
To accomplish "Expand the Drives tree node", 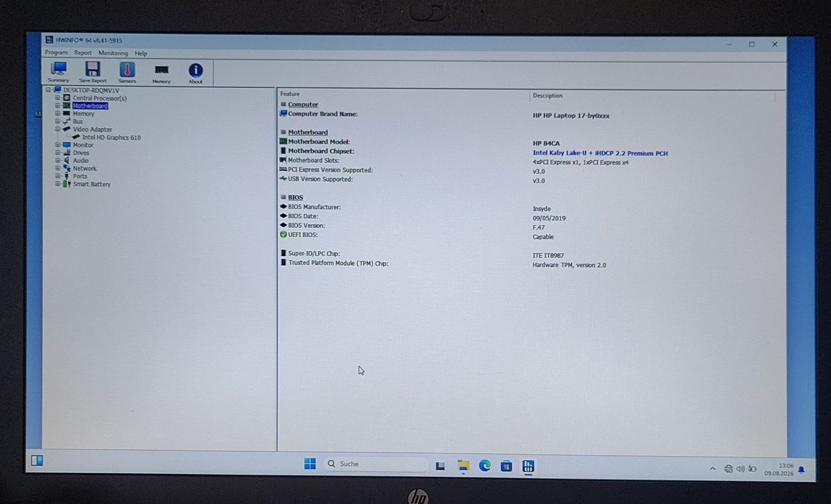I will click(x=58, y=153).
